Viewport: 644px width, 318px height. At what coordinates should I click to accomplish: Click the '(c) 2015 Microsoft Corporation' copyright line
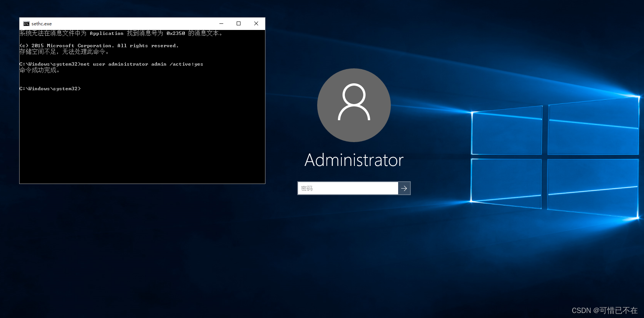(x=99, y=46)
